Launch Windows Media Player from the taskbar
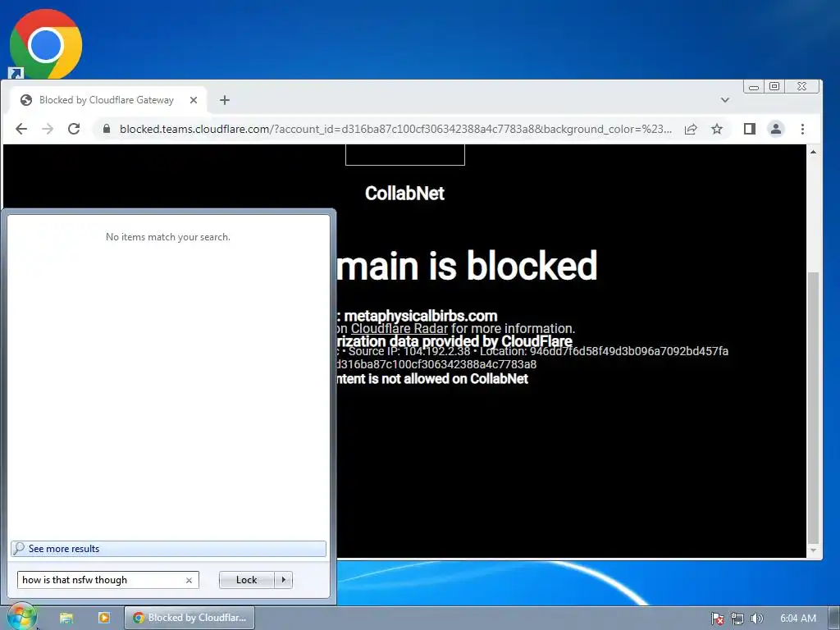 (104, 618)
